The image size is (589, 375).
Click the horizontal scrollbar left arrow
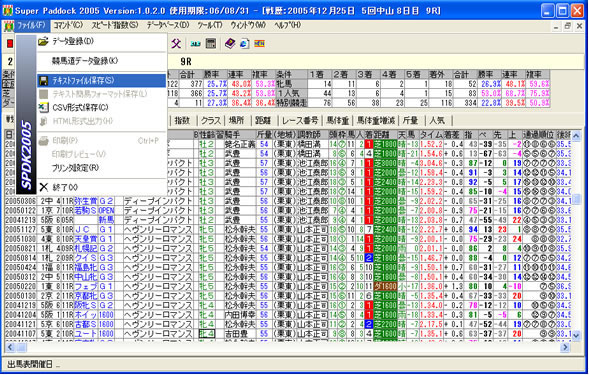pos(10,348)
